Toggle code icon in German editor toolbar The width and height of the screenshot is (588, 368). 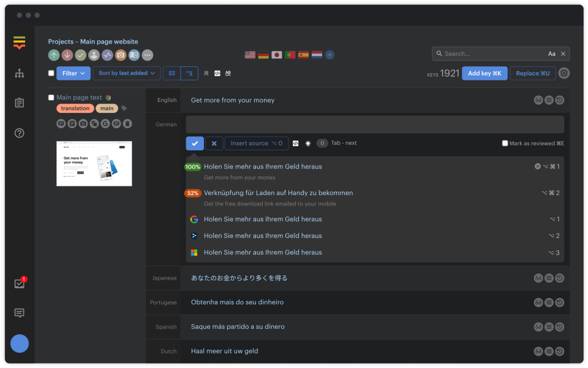point(295,144)
